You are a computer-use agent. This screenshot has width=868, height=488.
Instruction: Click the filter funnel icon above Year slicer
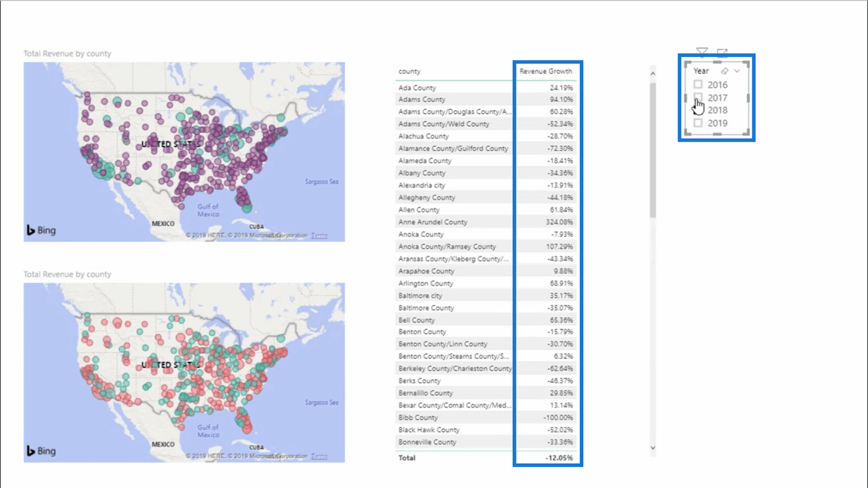702,50
